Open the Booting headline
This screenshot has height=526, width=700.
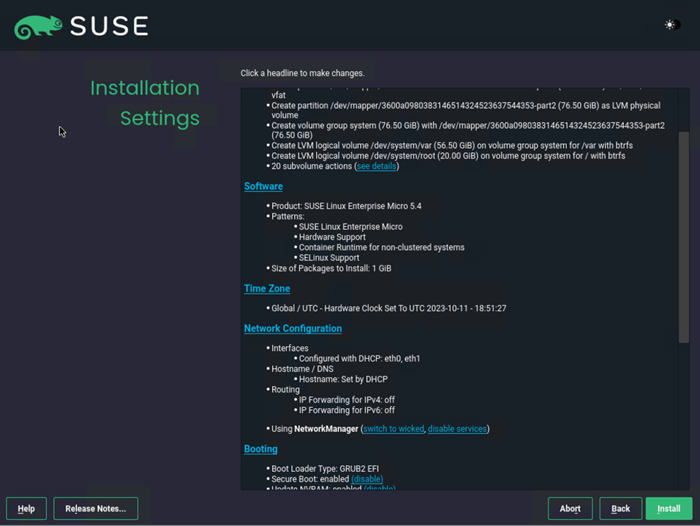tap(261, 449)
